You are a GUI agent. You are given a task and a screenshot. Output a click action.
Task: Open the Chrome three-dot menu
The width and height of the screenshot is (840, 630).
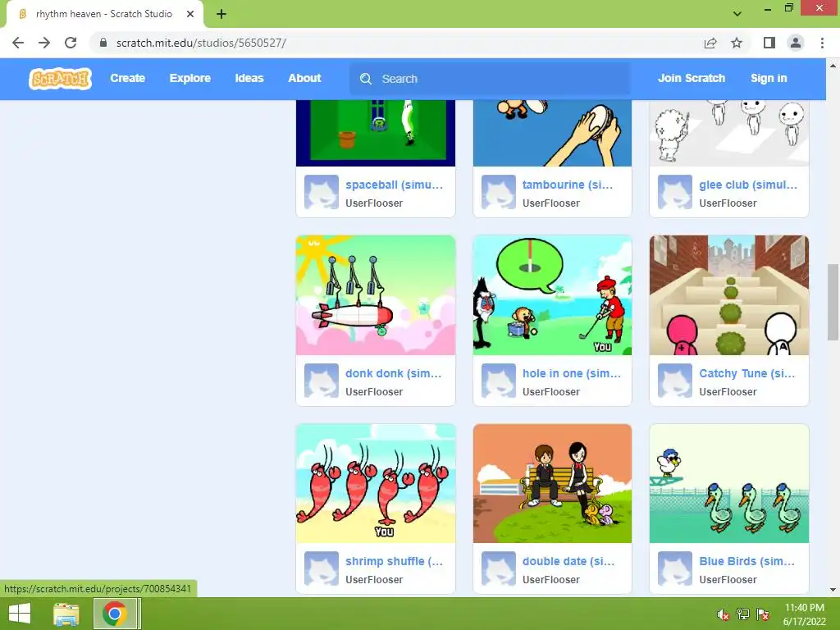tap(822, 43)
